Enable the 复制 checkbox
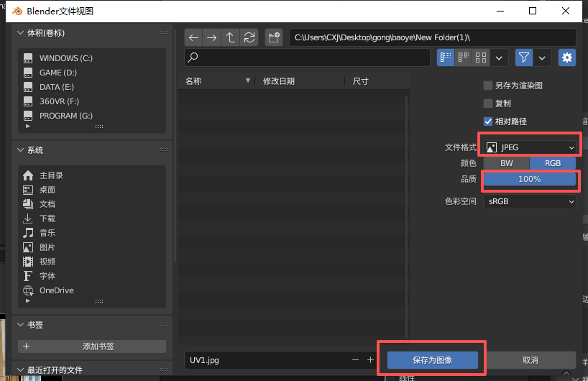This screenshot has height=381, width=588. pyautogui.click(x=488, y=104)
